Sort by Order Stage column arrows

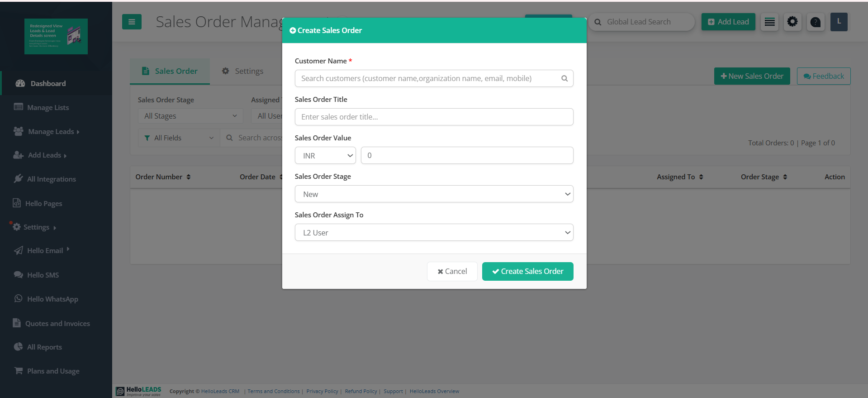[x=785, y=177]
